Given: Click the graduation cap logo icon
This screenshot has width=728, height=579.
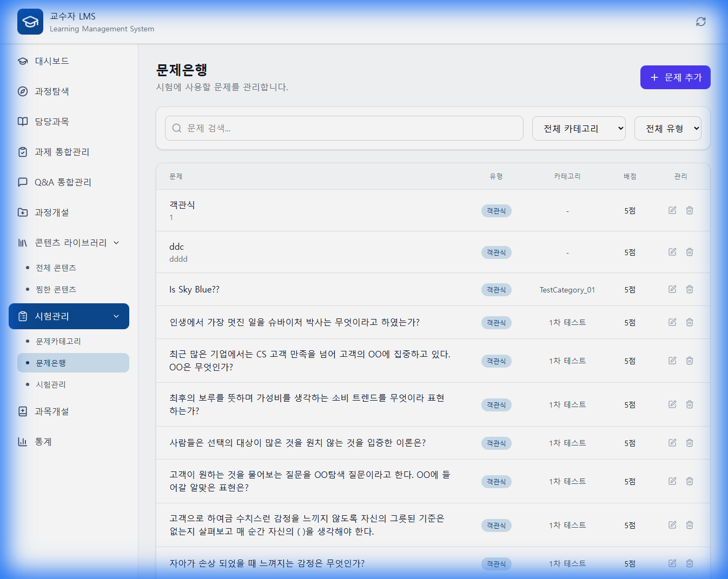Looking at the screenshot, I should [x=30, y=22].
